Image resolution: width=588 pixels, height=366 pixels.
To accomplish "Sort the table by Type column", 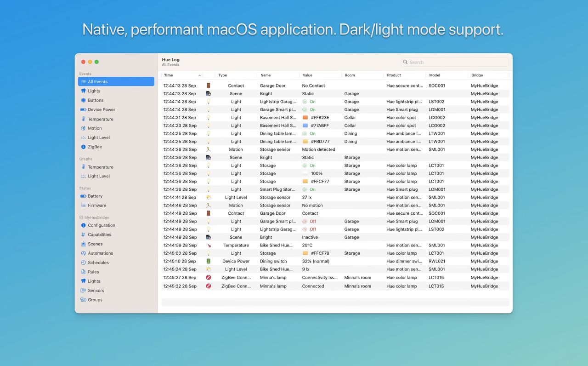I will coord(223,75).
